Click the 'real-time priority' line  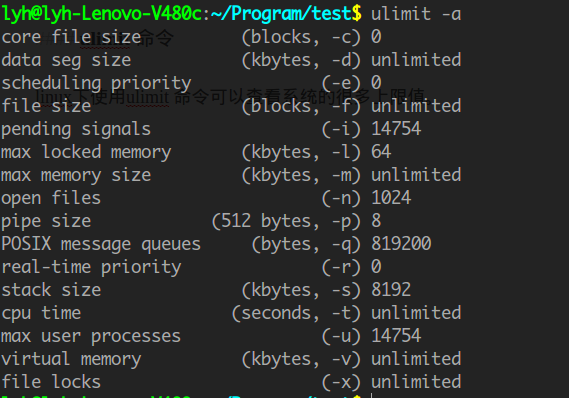pyautogui.click(x=191, y=267)
